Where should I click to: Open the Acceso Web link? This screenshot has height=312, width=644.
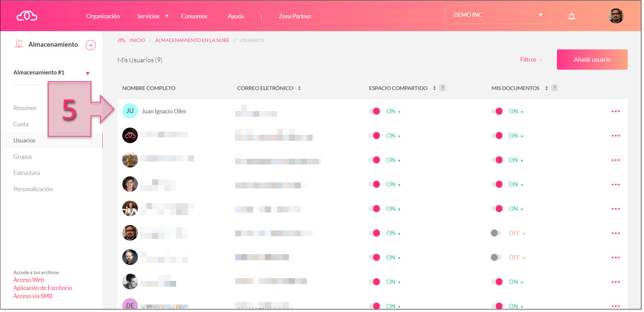pos(29,280)
